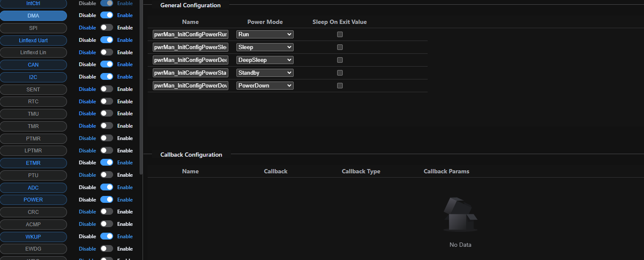Toggle the SPI enable switch
The width and height of the screenshot is (644, 260).
pyautogui.click(x=107, y=28)
